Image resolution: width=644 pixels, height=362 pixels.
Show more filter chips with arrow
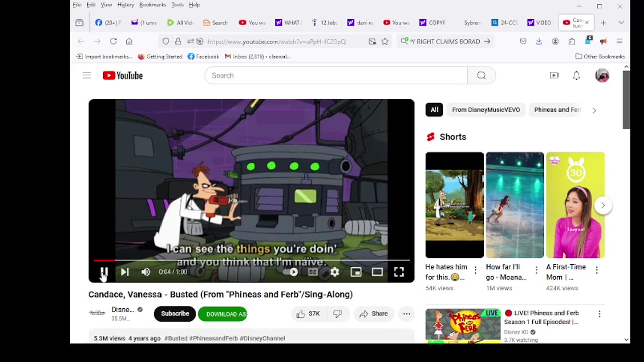pos(594,110)
